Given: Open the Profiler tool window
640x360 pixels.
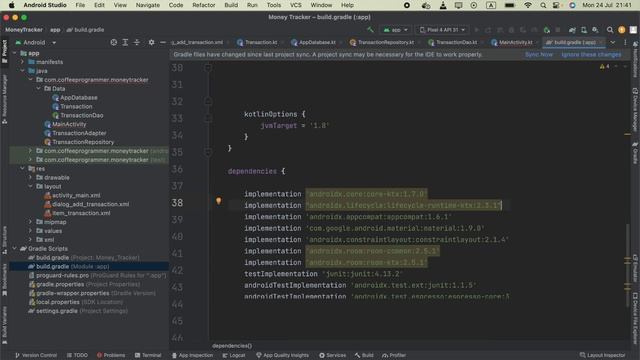Looking at the screenshot, I should [394, 355].
